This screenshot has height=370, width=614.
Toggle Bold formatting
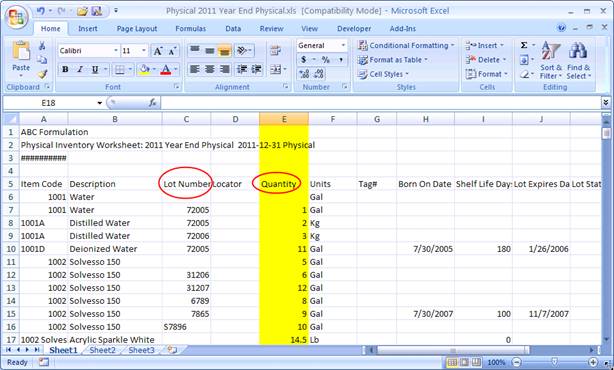click(65, 69)
